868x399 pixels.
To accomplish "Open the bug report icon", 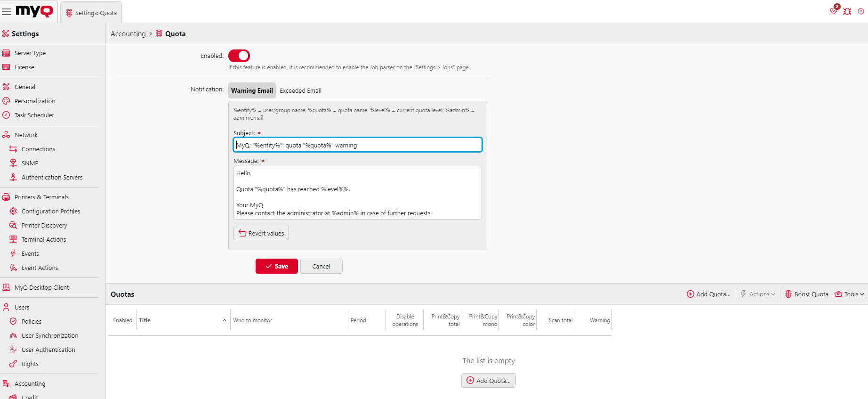I will (847, 11).
